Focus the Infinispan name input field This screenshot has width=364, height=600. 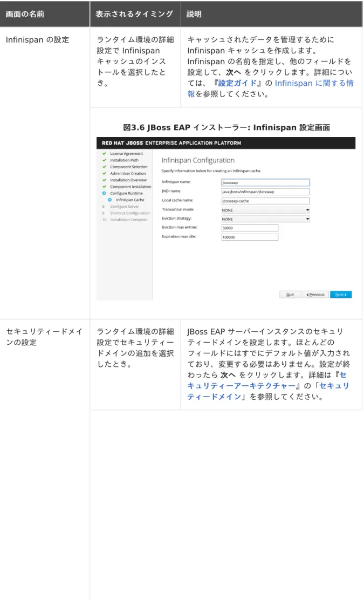[x=265, y=182]
